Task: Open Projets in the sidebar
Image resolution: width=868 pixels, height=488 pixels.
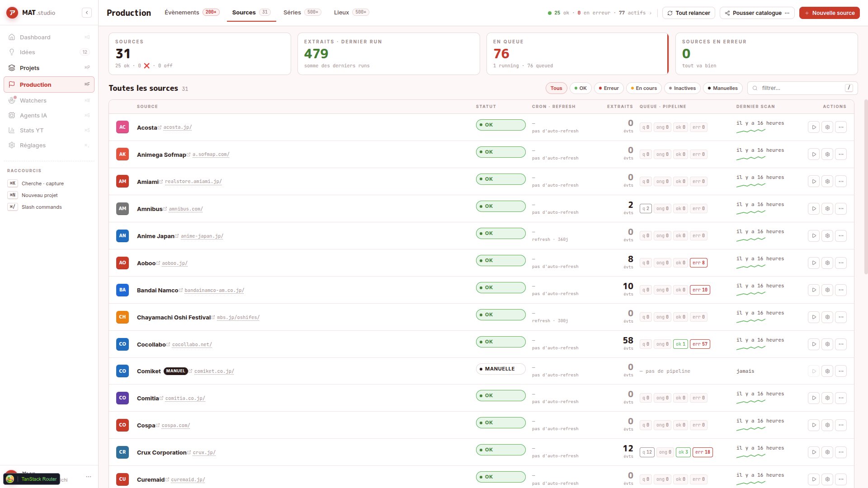Action: point(49,68)
